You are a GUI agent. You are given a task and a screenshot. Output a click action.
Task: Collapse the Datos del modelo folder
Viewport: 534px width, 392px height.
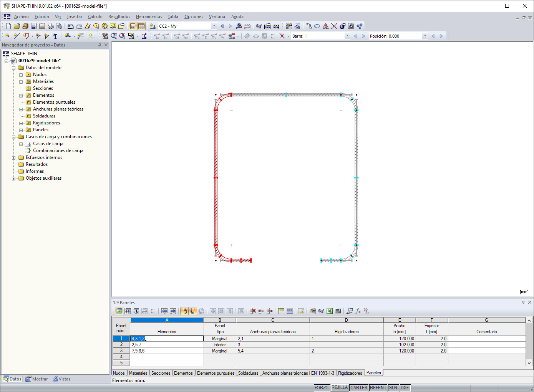click(x=14, y=68)
